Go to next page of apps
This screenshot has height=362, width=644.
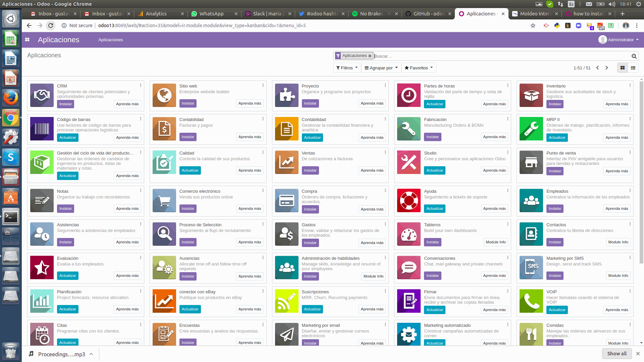[x=607, y=68]
